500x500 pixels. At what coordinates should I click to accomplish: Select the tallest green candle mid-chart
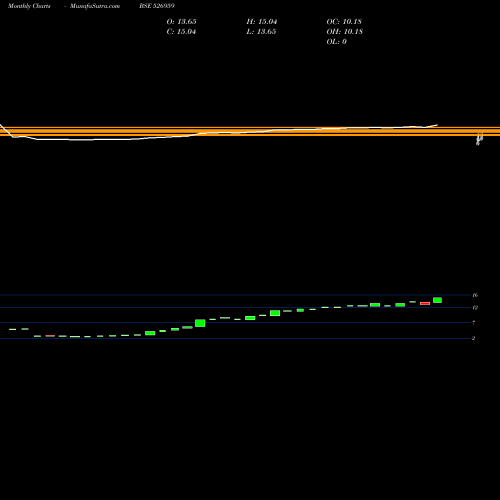200,323
